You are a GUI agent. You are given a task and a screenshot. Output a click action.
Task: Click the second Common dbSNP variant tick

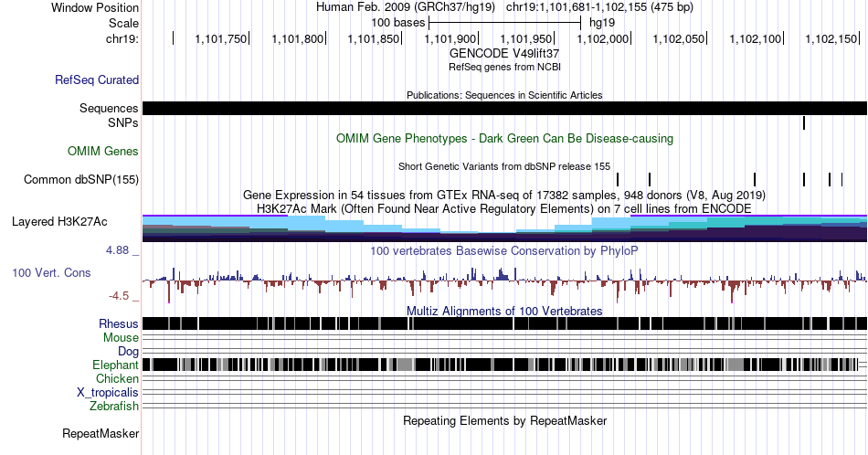coord(650,179)
